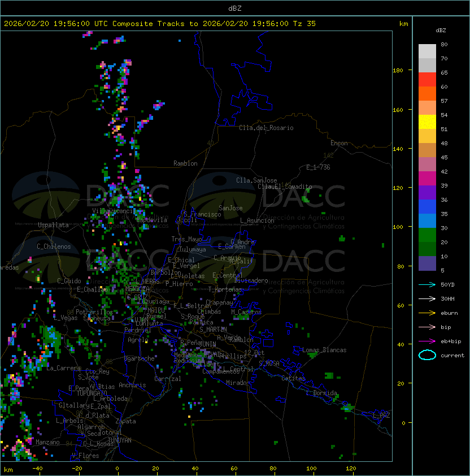Click the '80' value on color scale
The width and height of the screenshot is (470, 476).
pos(444,44)
